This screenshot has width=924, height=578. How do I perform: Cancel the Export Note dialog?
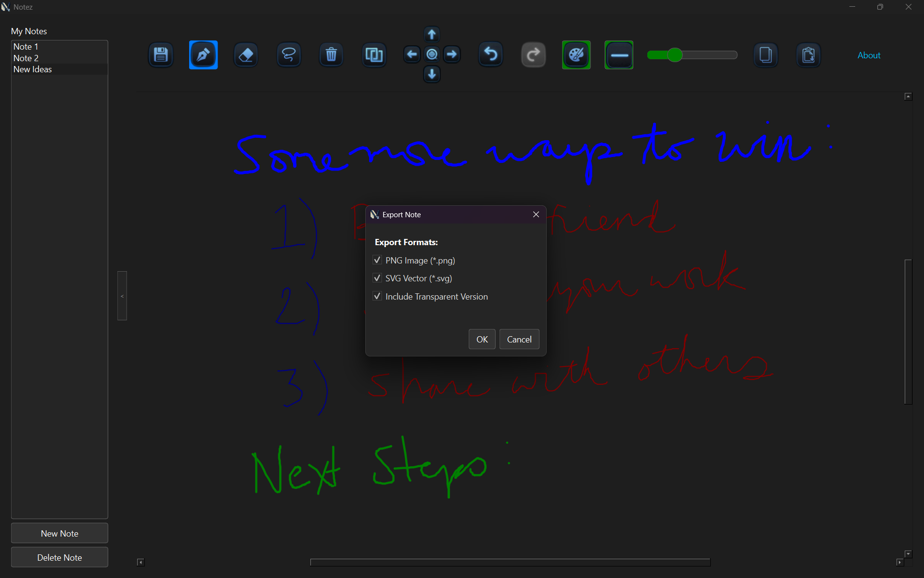519,339
